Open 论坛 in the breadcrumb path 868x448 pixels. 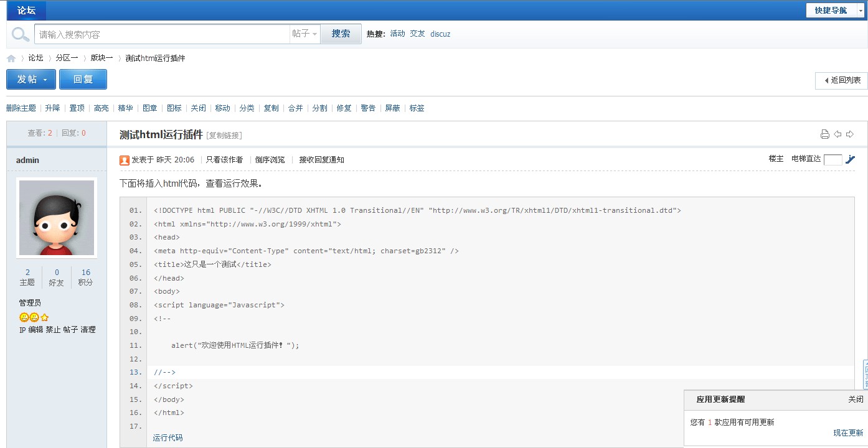[x=35, y=58]
